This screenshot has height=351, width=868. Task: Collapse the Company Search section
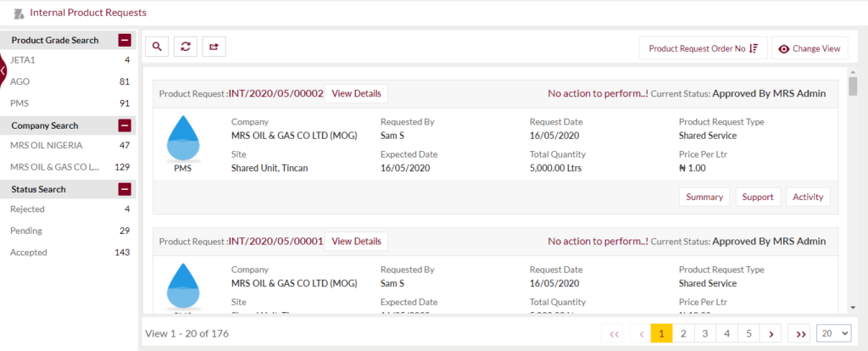125,125
